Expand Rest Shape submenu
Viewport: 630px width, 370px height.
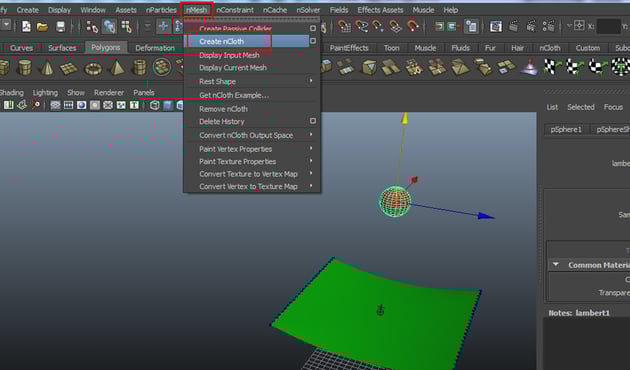click(252, 81)
